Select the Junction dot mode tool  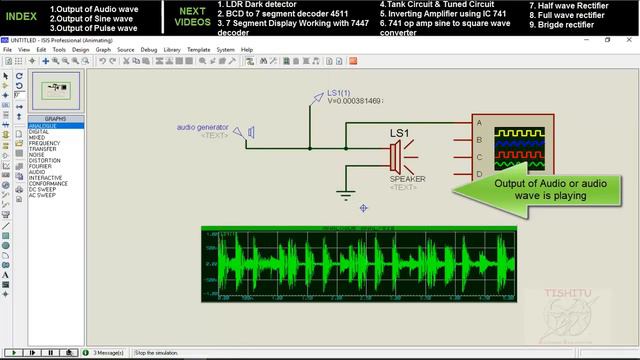(5, 95)
